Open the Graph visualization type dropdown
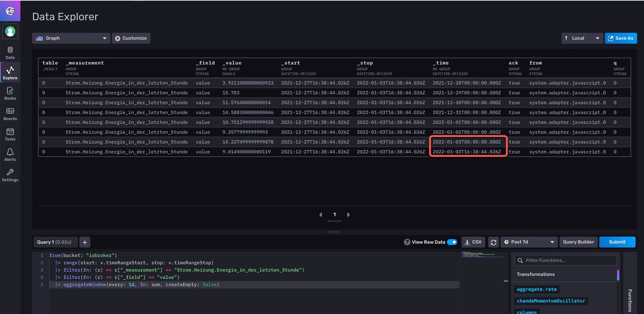This screenshot has height=314, width=644. click(71, 38)
